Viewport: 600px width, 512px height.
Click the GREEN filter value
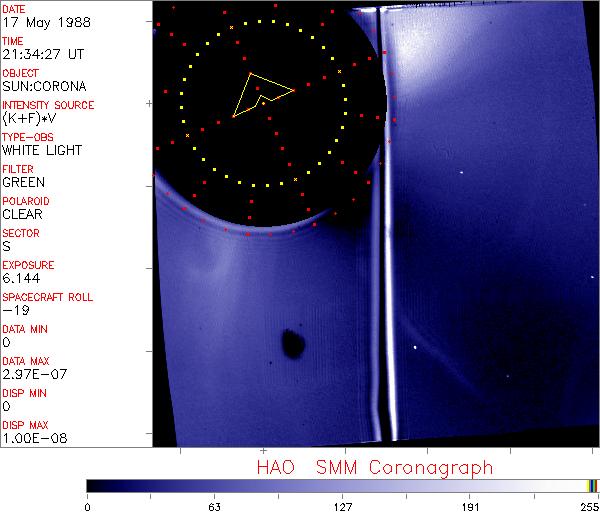(23, 183)
